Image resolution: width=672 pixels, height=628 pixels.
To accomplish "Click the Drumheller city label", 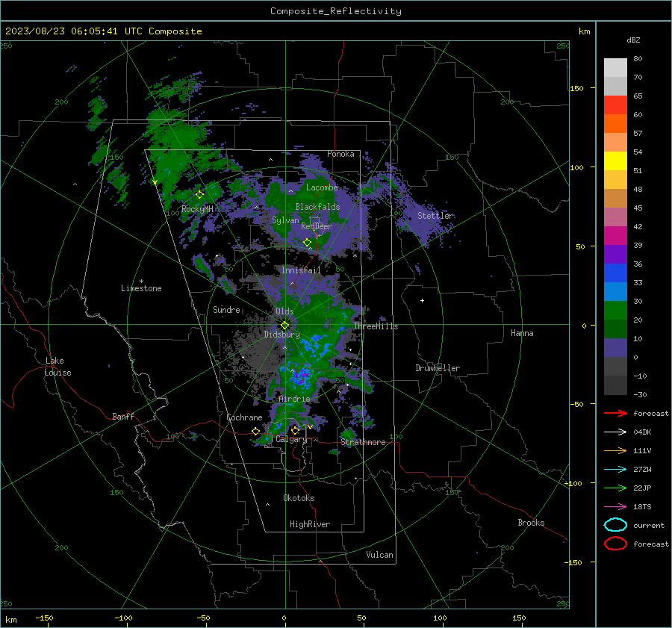I will (438, 368).
